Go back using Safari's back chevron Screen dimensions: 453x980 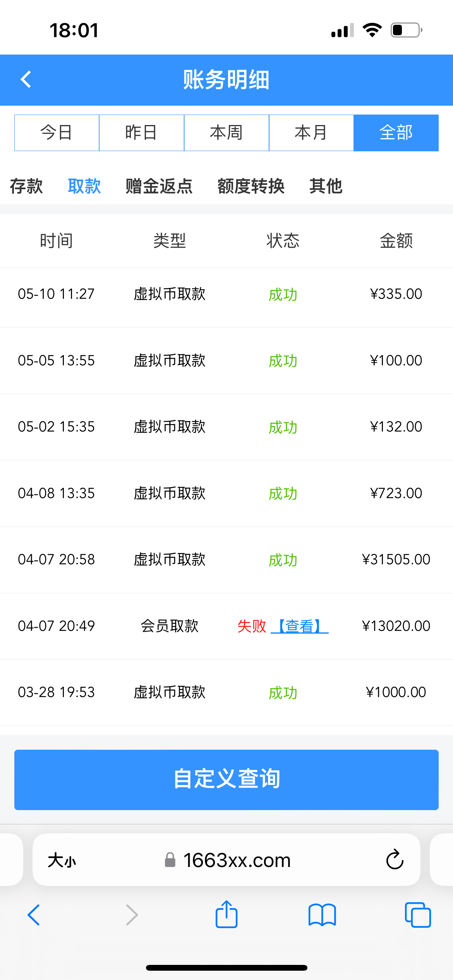pos(34,915)
